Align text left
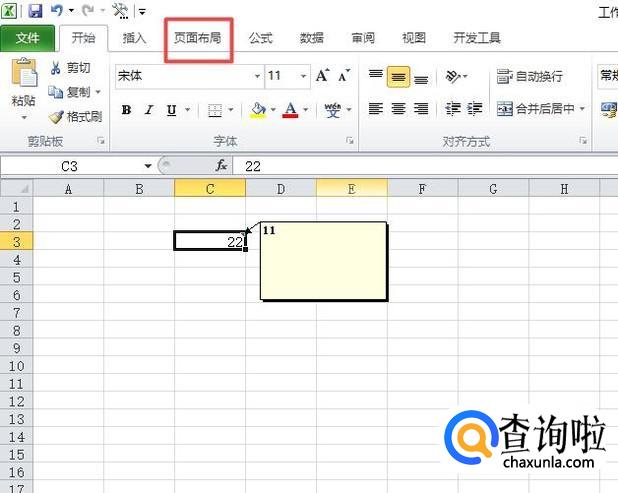Screen dimensions: 618x493 pos(376,108)
